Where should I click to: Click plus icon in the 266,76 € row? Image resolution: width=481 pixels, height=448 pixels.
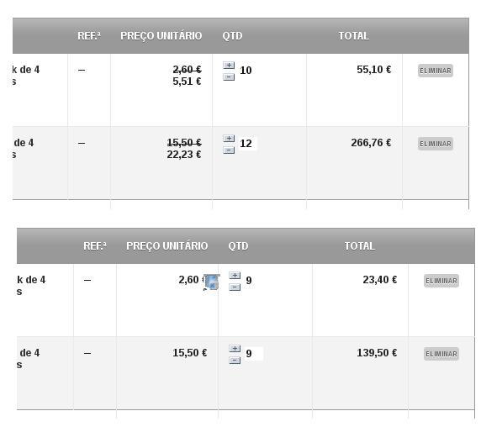pyautogui.click(x=229, y=139)
